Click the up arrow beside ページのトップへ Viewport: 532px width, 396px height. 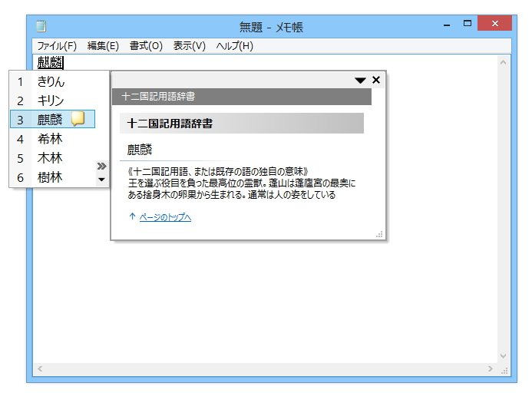click(132, 216)
